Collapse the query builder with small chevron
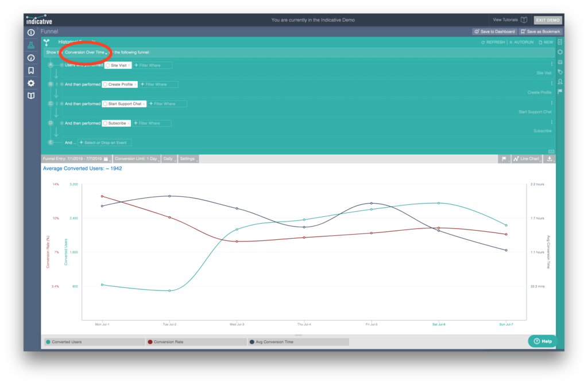The height and width of the screenshot is (385, 588). tap(551, 151)
